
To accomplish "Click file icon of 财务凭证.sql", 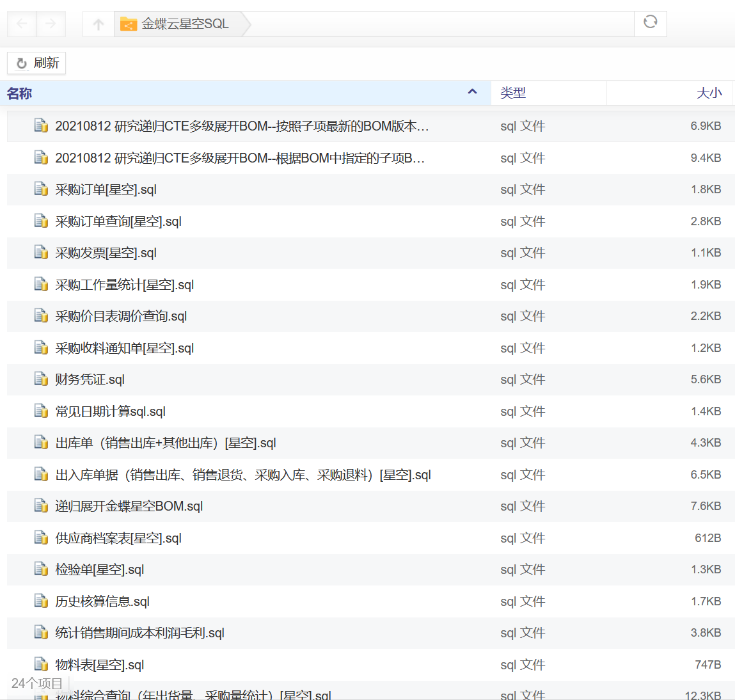I will coord(41,379).
